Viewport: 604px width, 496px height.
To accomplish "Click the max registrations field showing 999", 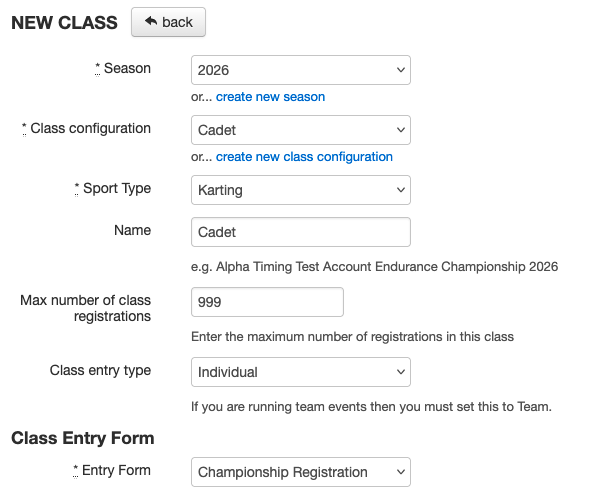I will click(x=267, y=302).
